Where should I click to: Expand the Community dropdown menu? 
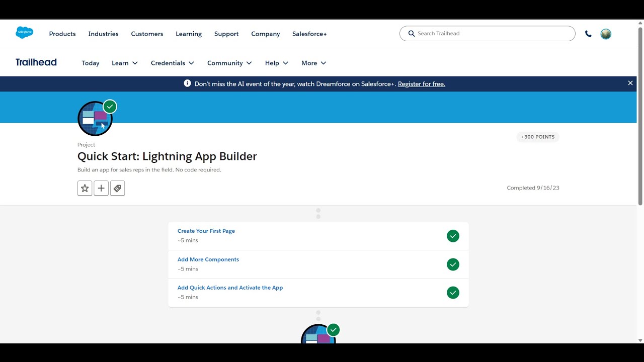[230, 63]
